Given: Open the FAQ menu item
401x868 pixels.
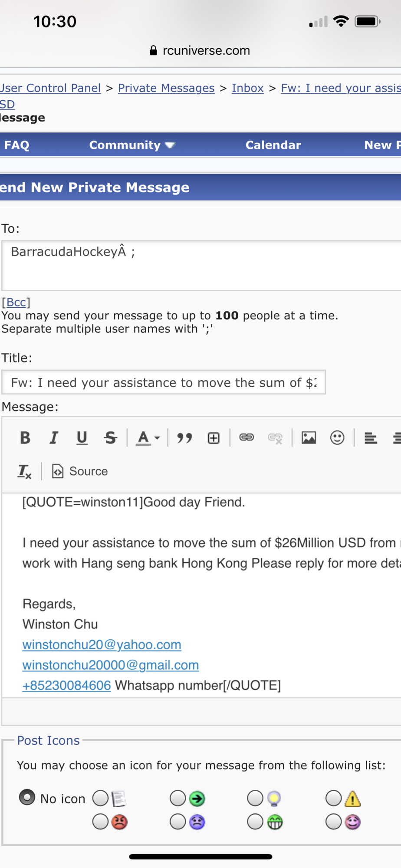Looking at the screenshot, I should [x=16, y=145].
